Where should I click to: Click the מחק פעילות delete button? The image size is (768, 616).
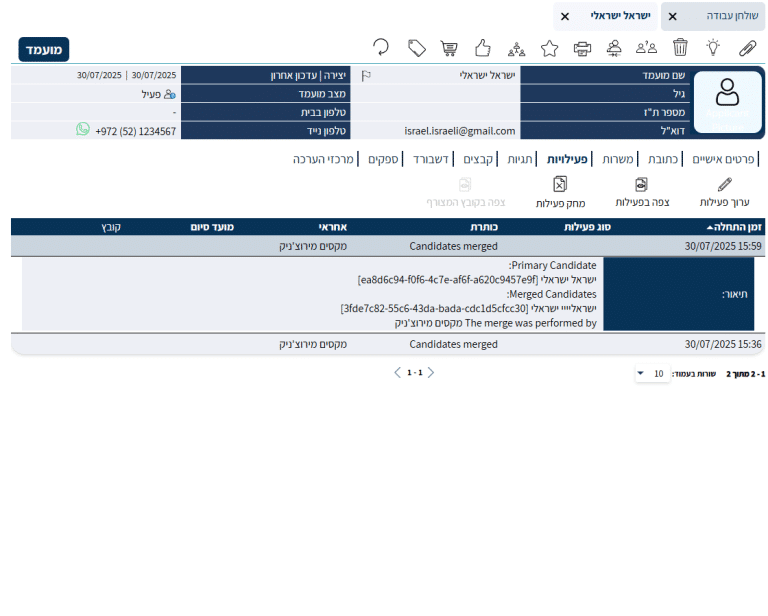560,192
